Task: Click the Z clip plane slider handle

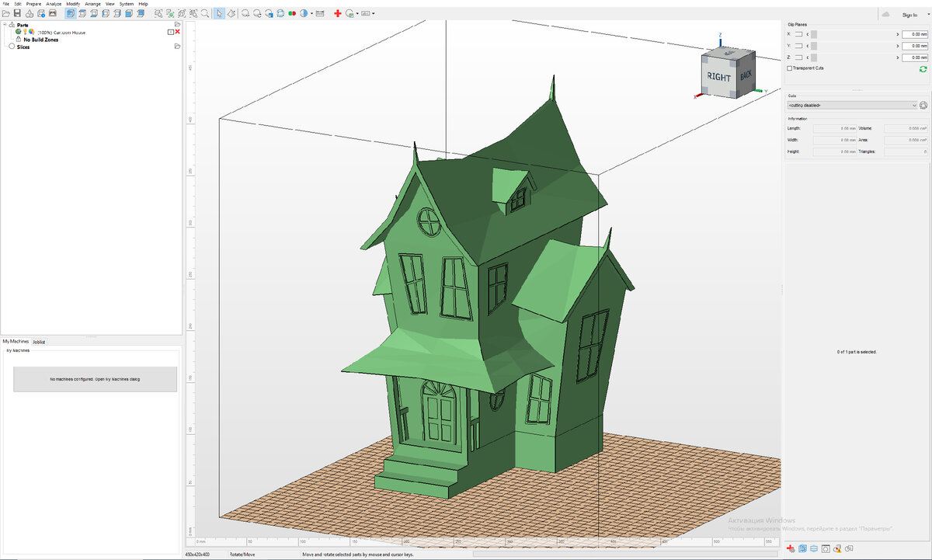Action: click(x=814, y=57)
